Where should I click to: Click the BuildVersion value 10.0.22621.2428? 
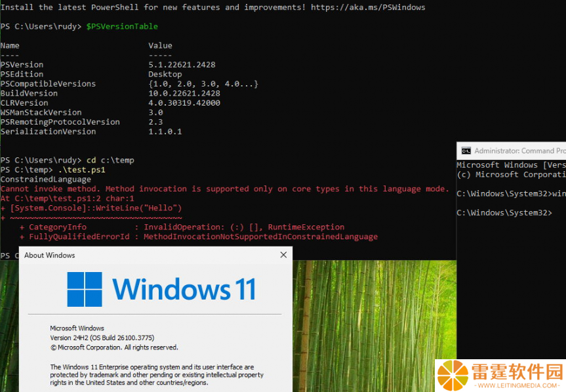tap(184, 93)
